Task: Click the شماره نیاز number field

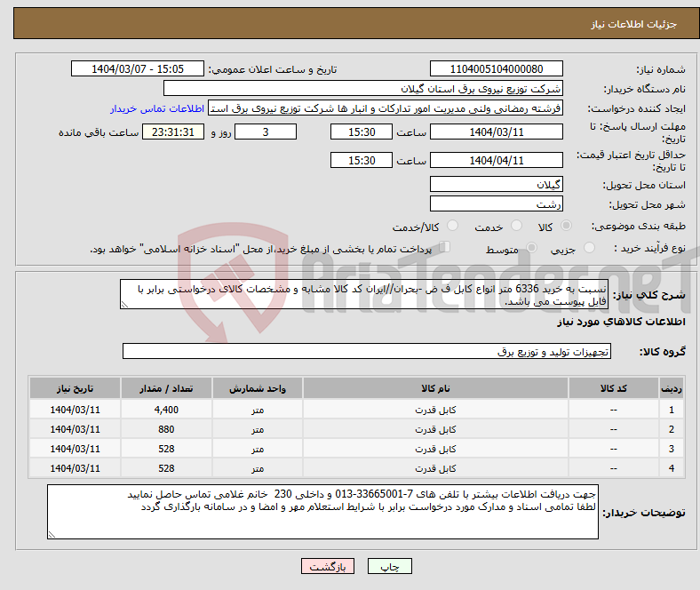Action: (x=496, y=69)
